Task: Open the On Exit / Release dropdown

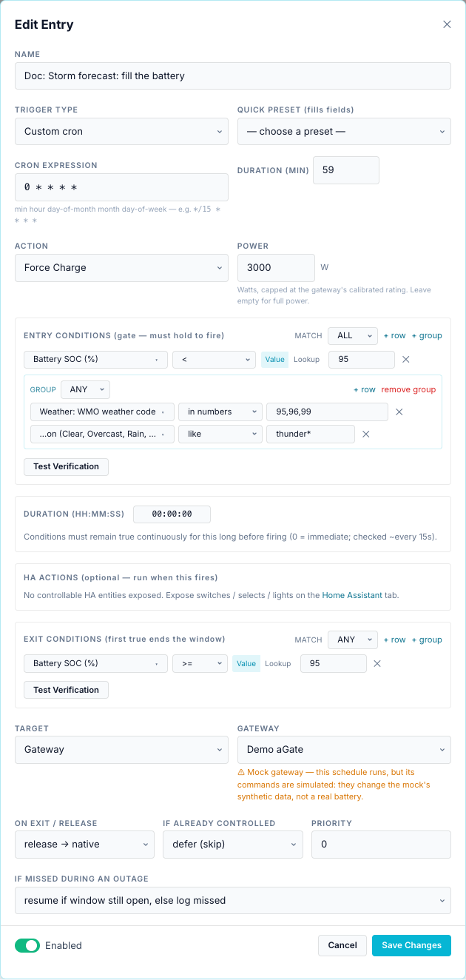Action: (x=84, y=845)
